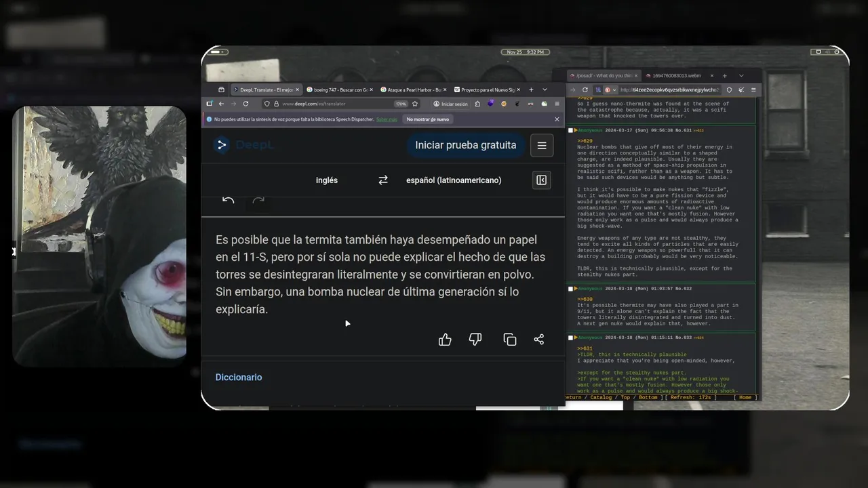Click Iniciar sesión in Firefox toolbar

452,104
